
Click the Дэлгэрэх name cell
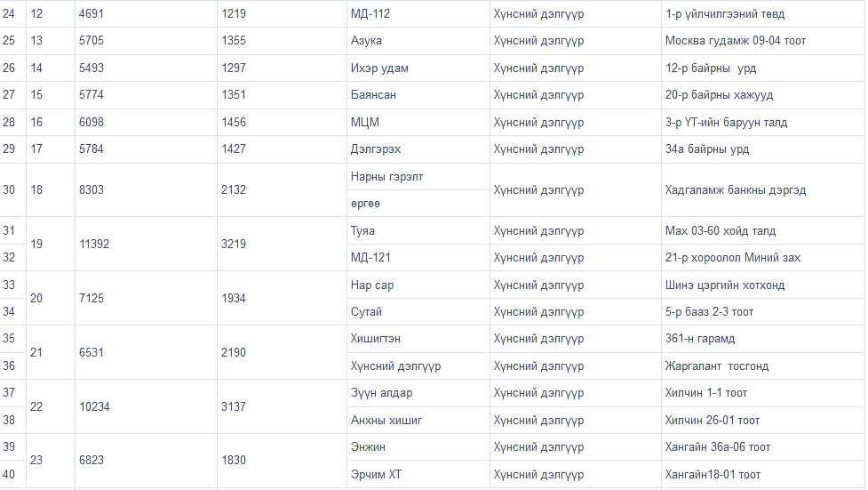376,149
